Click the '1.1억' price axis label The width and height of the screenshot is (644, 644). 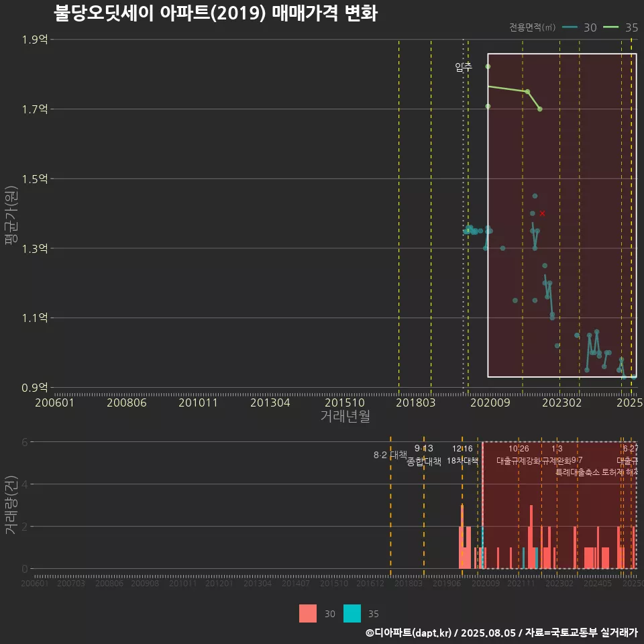[34, 318]
